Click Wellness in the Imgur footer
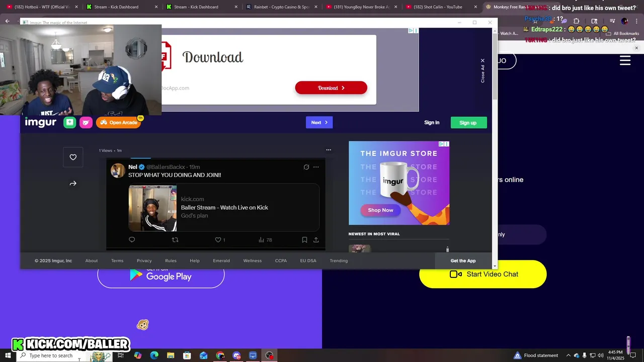 coord(253,260)
